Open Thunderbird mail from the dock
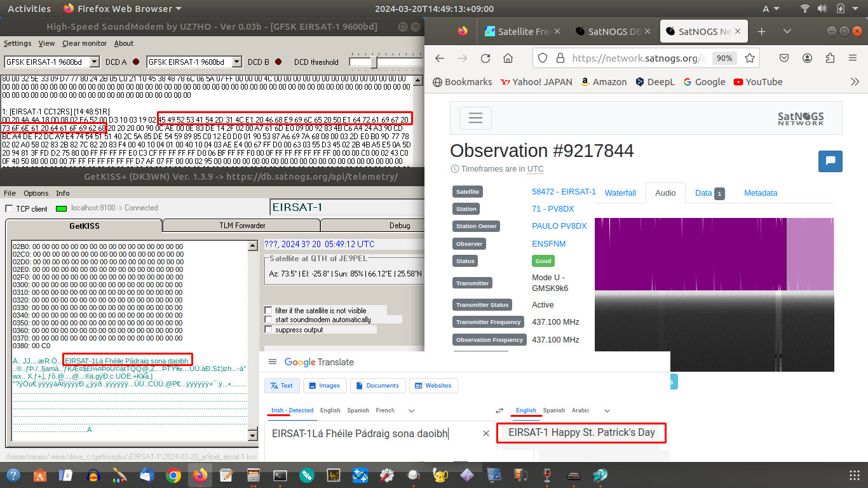868x488 pixels. point(147,475)
